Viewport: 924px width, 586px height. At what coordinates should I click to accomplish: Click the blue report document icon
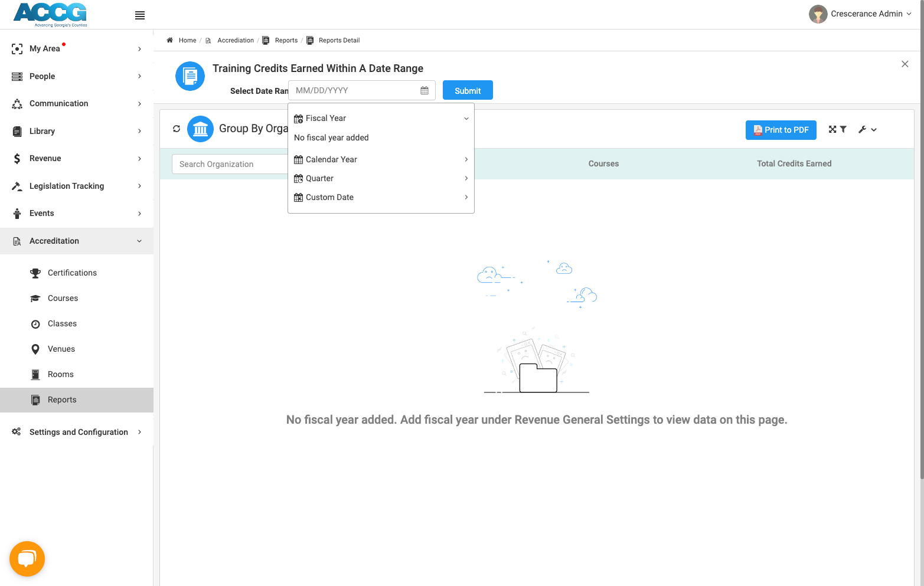coord(190,76)
